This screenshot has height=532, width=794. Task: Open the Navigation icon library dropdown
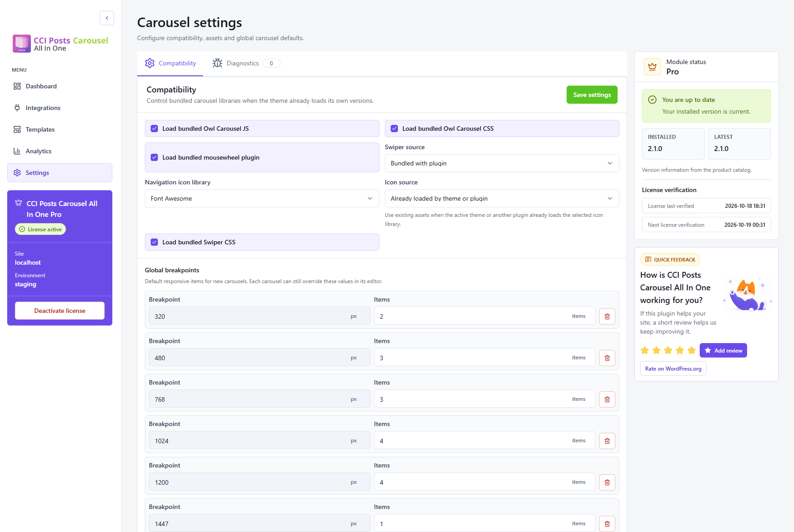pos(262,198)
